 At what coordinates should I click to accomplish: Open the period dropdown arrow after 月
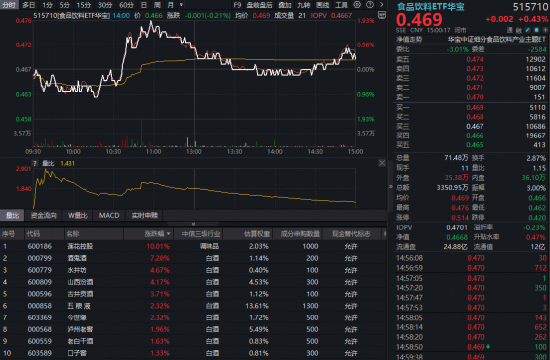pyautogui.click(x=181, y=5)
